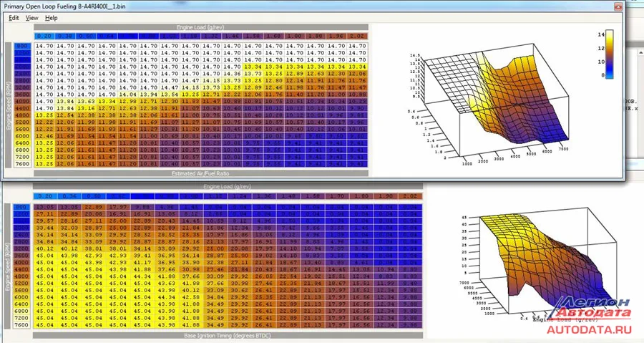Select ignition cell 42.58 in the 6000 row
Screen dimensions: 644x343
pyautogui.click(x=191, y=297)
